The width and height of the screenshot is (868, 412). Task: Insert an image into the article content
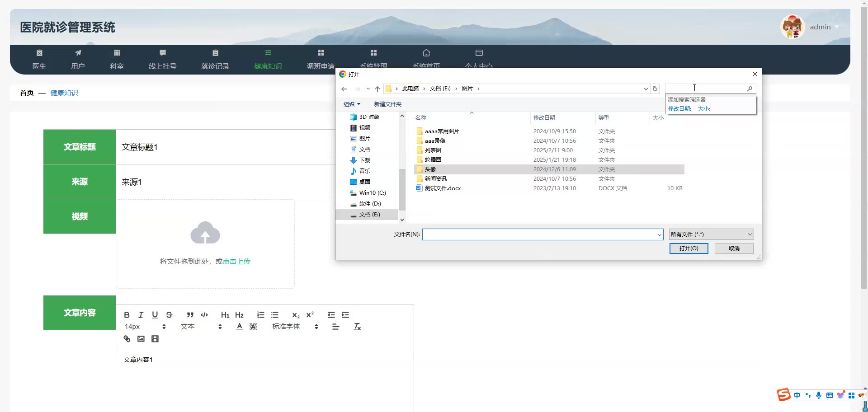click(141, 339)
